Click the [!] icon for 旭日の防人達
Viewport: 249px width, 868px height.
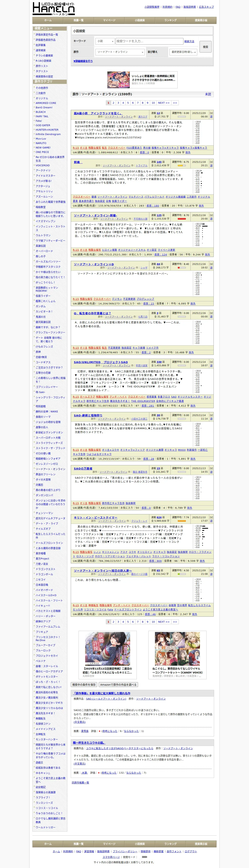pos(211,571)
